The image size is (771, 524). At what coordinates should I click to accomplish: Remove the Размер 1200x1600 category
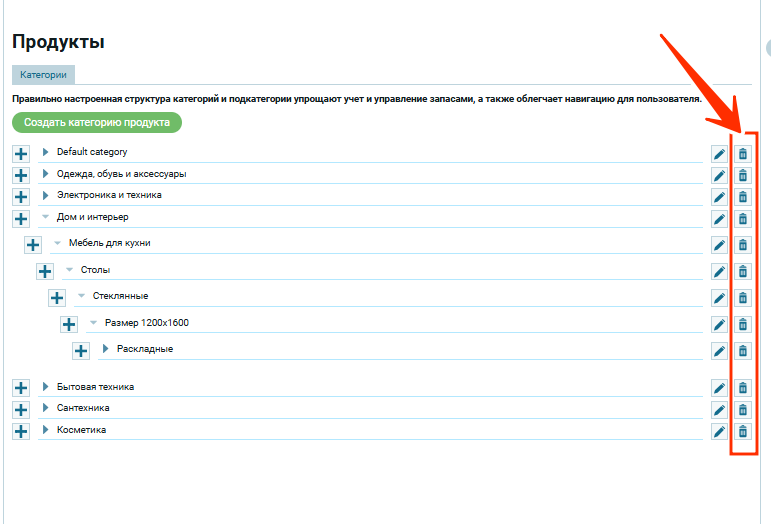(x=742, y=325)
